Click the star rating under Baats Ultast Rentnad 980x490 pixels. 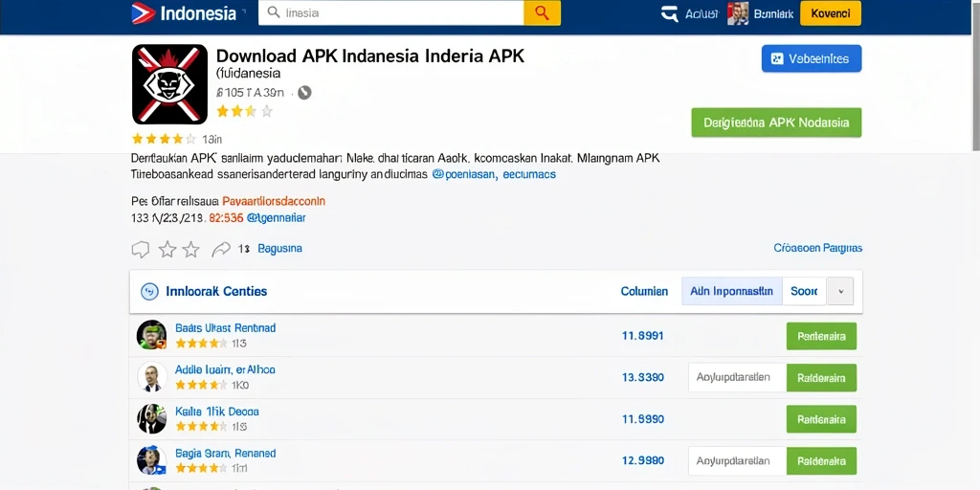pyautogui.click(x=201, y=344)
